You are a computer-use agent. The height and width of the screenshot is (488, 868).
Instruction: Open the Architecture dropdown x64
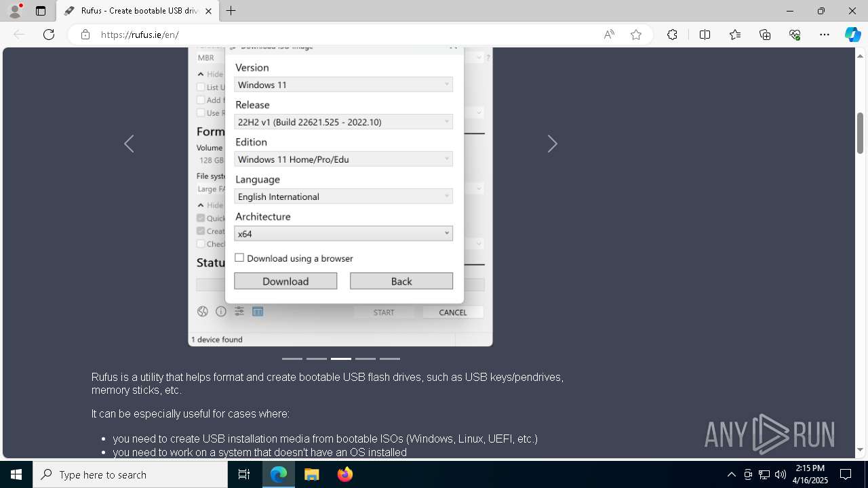(x=343, y=234)
